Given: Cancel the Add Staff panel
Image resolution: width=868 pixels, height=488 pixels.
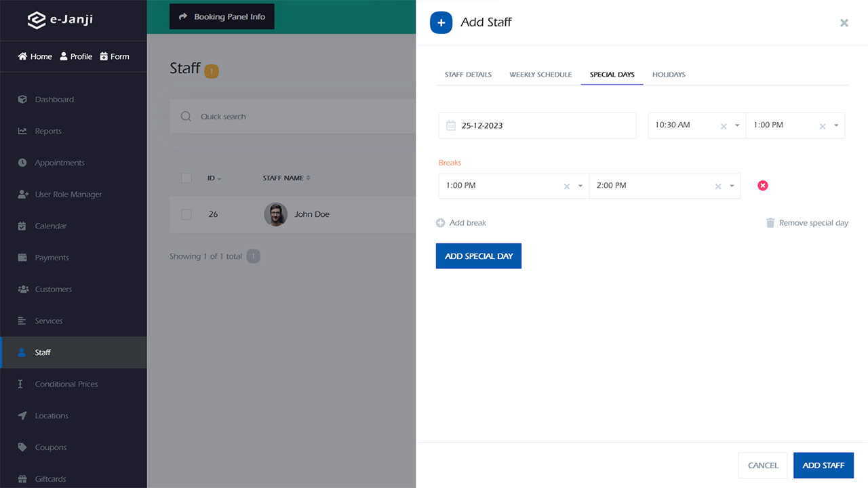Looking at the screenshot, I should (x=763, y=466).
